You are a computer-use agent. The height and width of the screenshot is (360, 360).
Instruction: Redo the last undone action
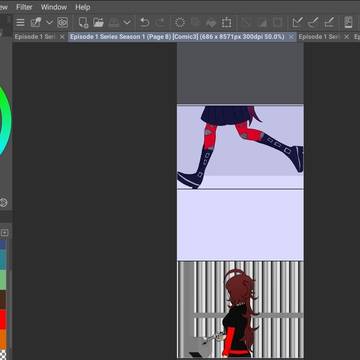(x=160, y=22)
